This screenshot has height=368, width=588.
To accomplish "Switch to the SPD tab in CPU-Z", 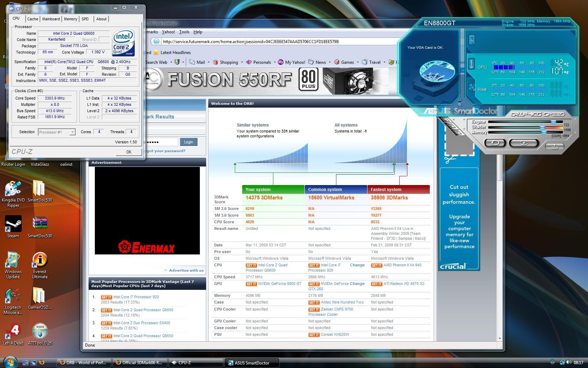I will (85, 19).
